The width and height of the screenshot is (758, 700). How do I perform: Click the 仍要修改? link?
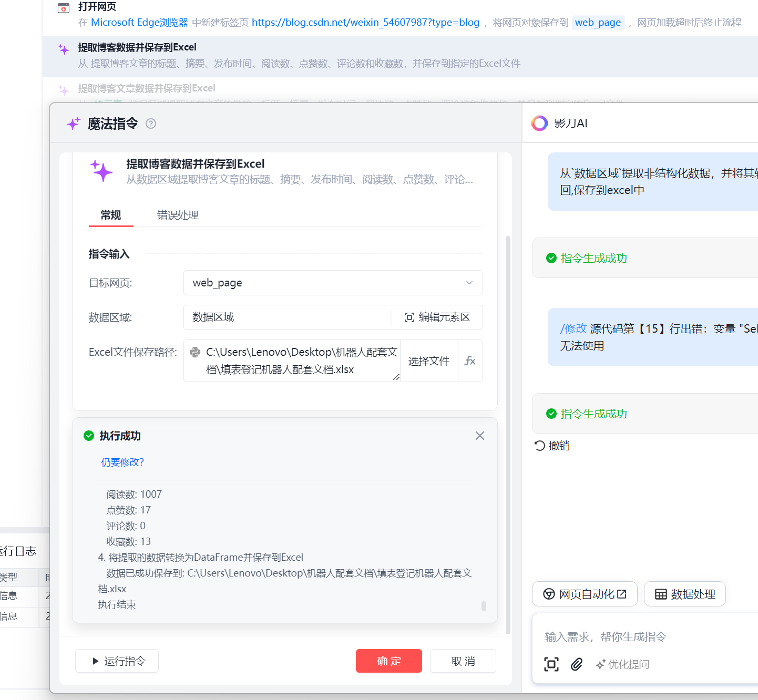click(x=122, y=462)
